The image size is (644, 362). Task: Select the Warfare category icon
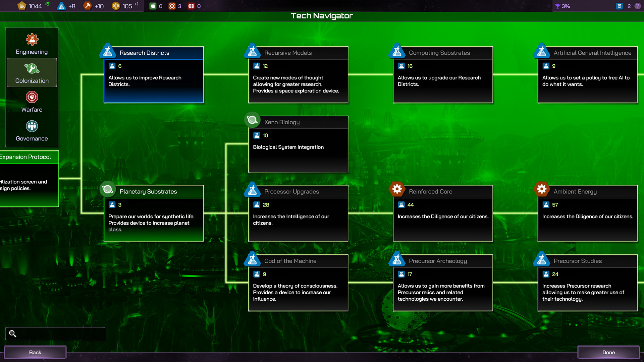(32, 98)
